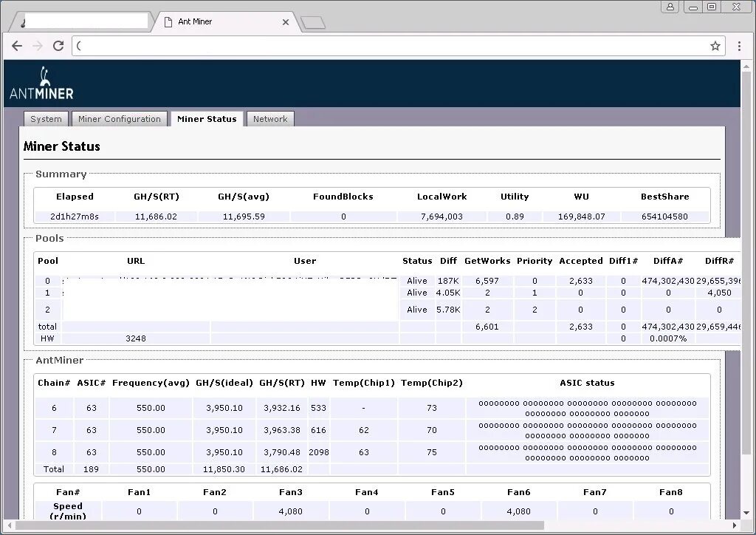The height and width of the screenshot is (535, 756).
Task: Click the scroll right arrow
Action: [x=735, y=525]
